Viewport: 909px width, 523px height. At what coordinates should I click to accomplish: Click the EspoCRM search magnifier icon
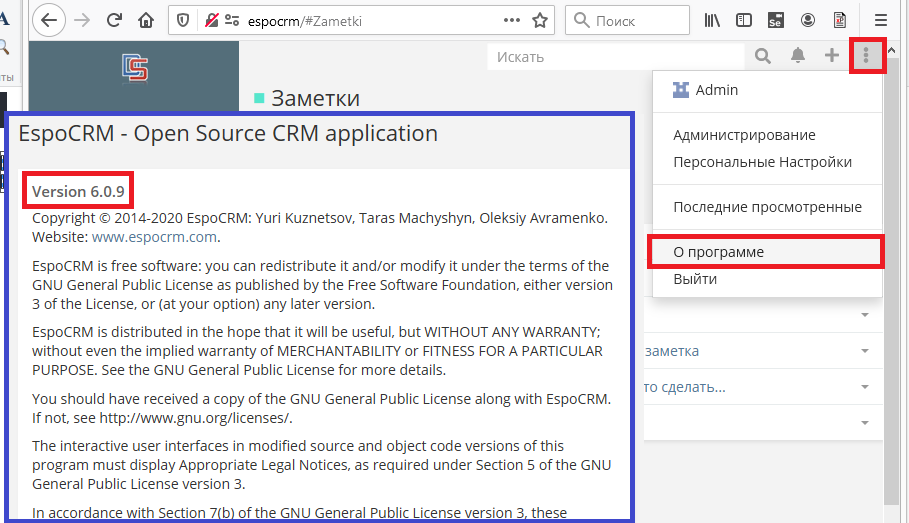coord(763,56)
